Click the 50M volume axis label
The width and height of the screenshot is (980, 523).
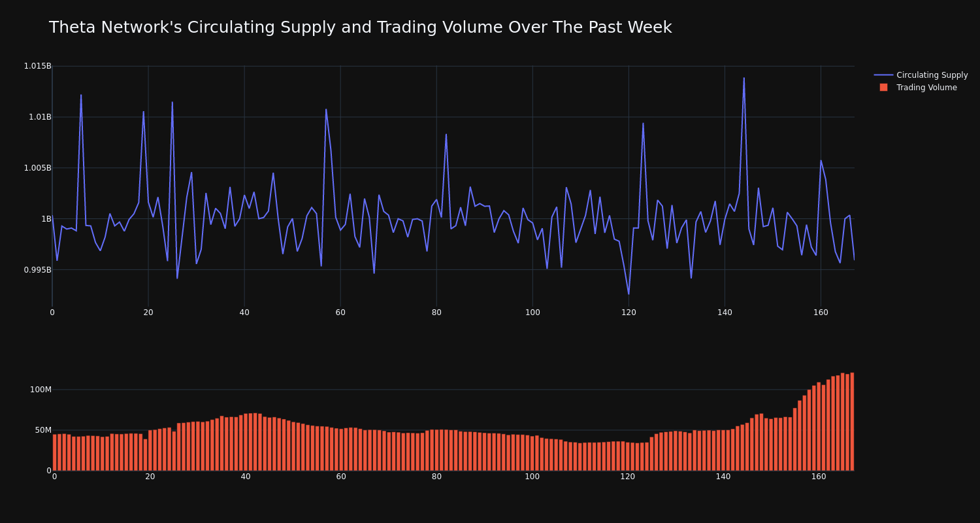pyautogui.click(x=42, y=430)
